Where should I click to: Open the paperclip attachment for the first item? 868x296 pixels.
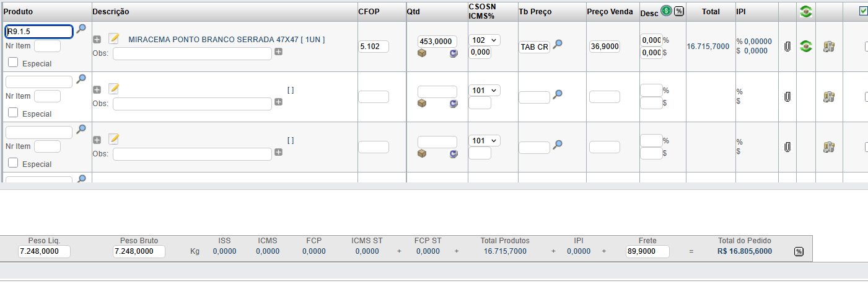click(x=787, y=46)
